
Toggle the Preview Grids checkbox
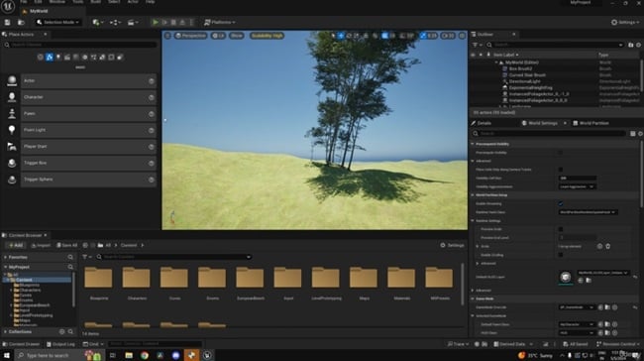(x=561, y=229)
